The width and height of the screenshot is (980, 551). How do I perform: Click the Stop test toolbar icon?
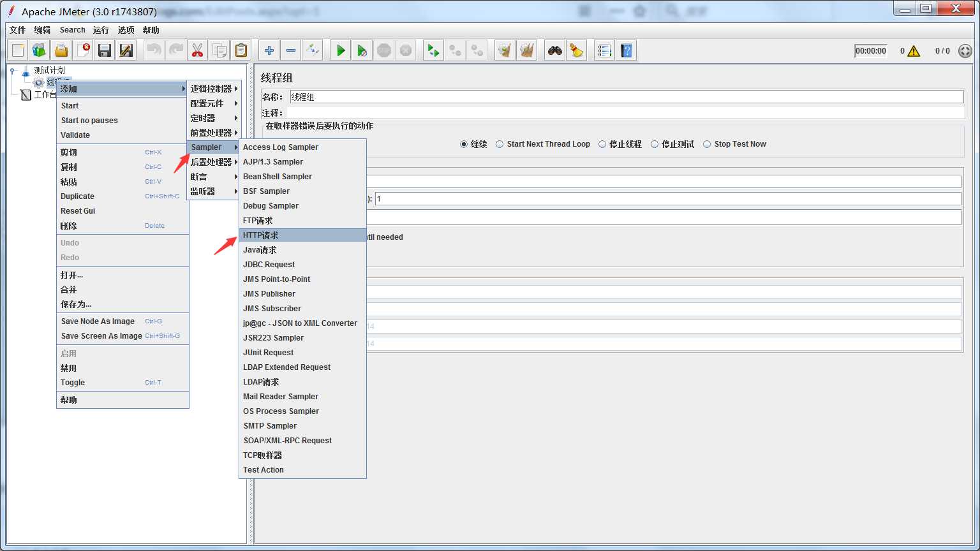[x=384, y=50]
